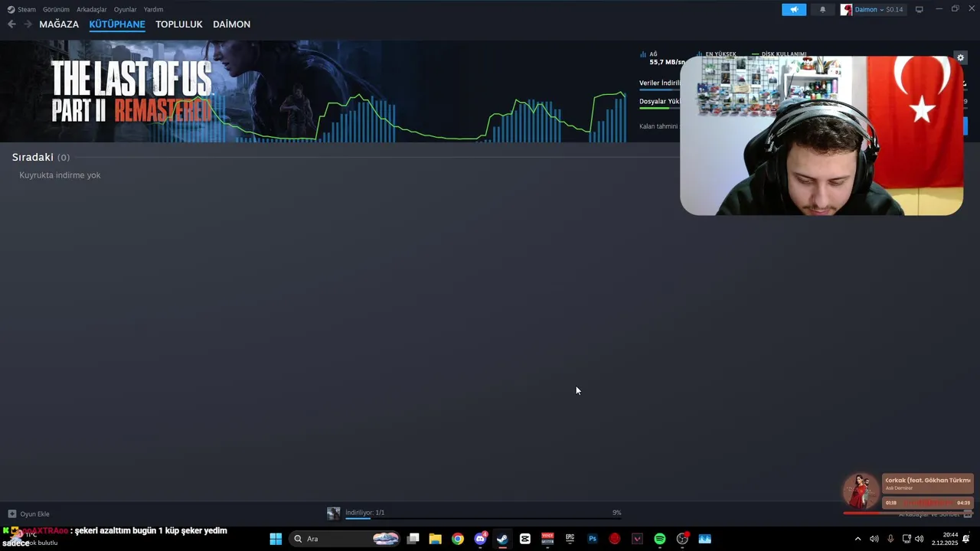Show hidden system tray icons
The image size is (980, 551).
pyautogui.click(x=857, y=539)
